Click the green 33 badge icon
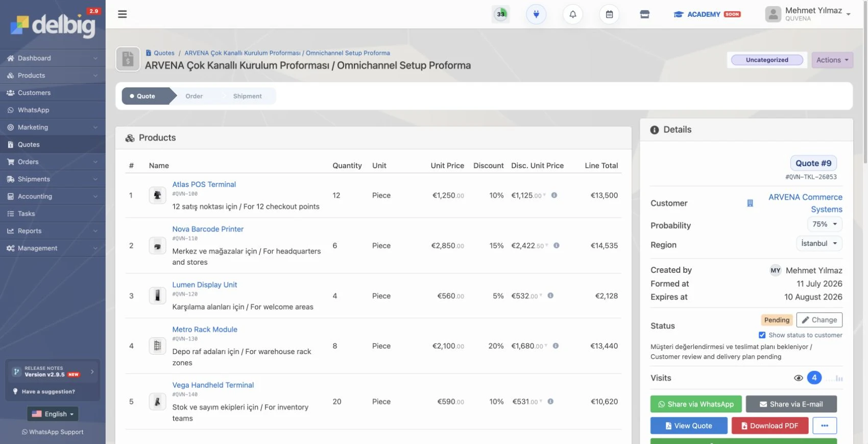 (501, 14)
